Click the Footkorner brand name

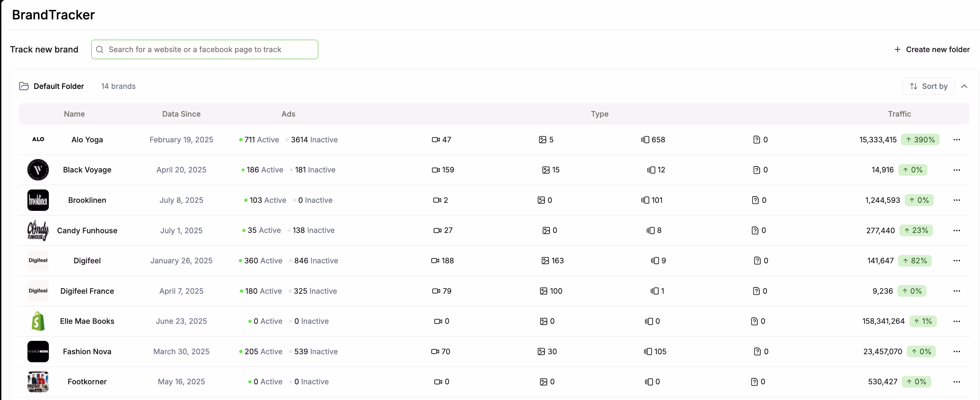87,381
